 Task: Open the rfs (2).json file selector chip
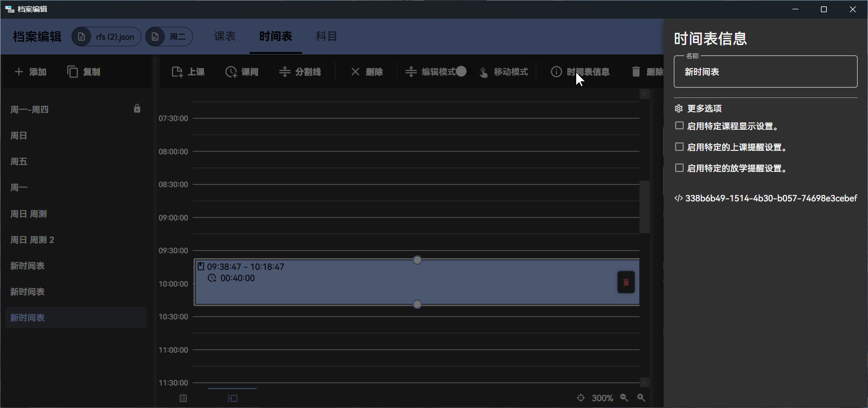click(106, 37)
